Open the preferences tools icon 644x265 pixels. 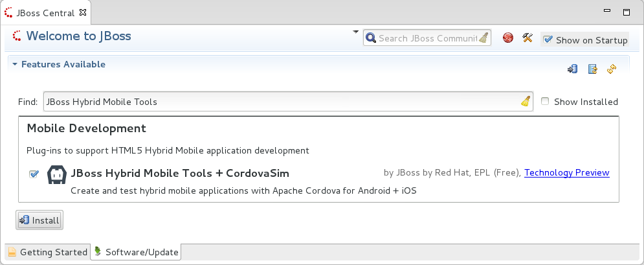(x=527, y=38)
